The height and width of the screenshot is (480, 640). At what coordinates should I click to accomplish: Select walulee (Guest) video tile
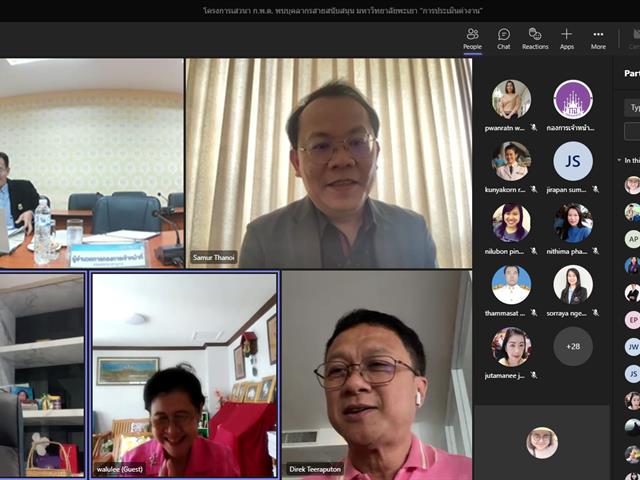coord(185,375)
